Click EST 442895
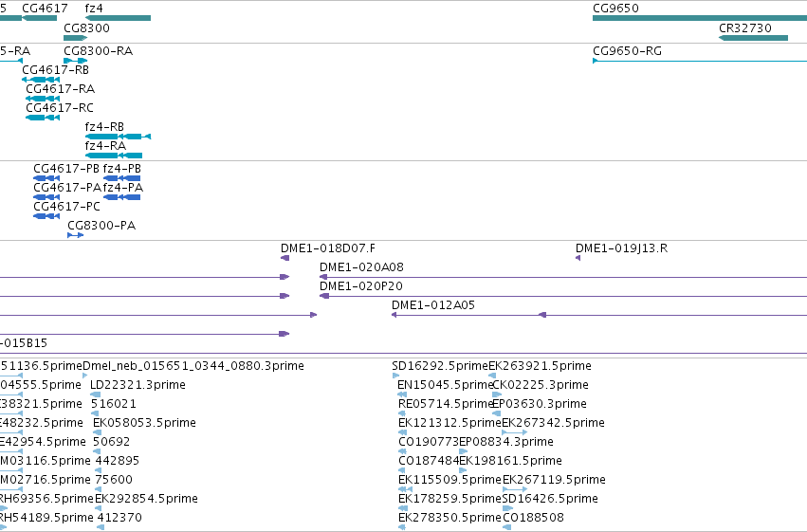 click(x=118, y=461)
